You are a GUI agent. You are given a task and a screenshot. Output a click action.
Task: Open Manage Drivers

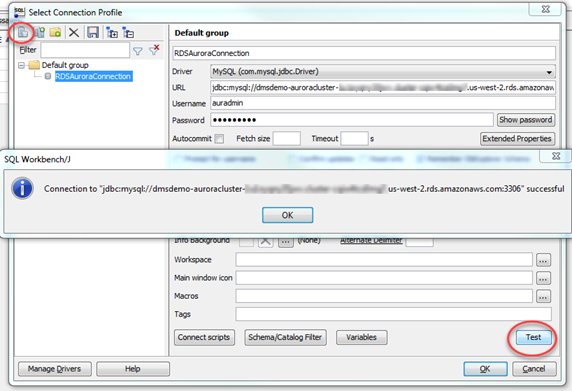coord(54,369)
